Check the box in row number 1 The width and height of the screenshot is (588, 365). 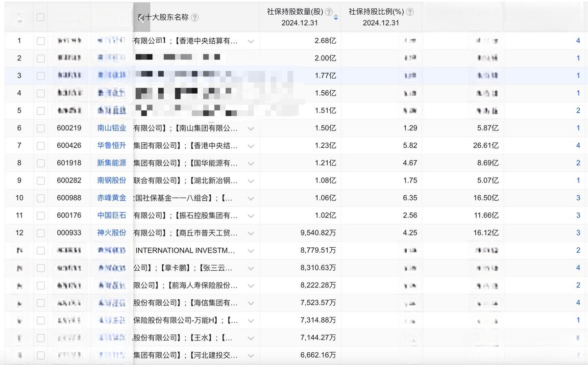(x=41, y=41)
